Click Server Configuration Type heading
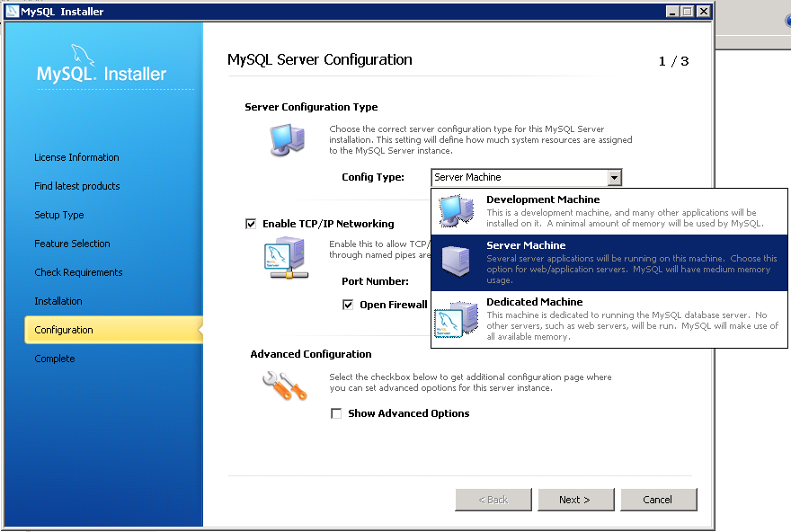Viewport: 791px width, 532px height. click(311, 107)
